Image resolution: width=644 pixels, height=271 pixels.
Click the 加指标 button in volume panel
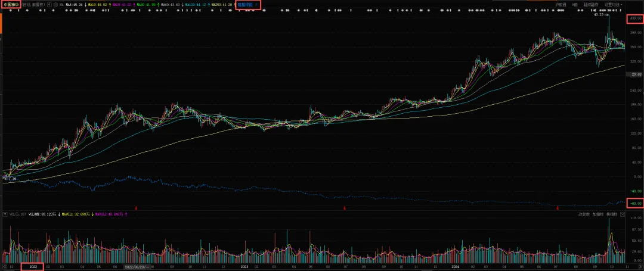click(x=598, y=214)
